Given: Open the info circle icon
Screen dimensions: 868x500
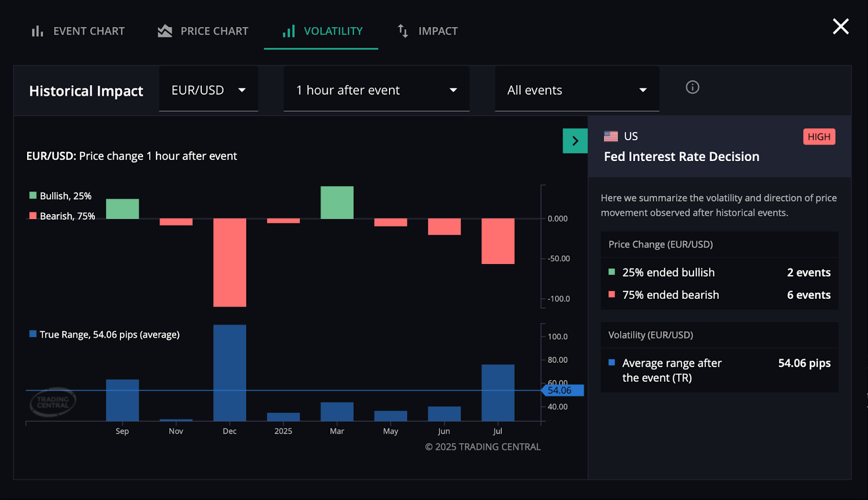Looking at the screenshot, I should coord(692,87).
